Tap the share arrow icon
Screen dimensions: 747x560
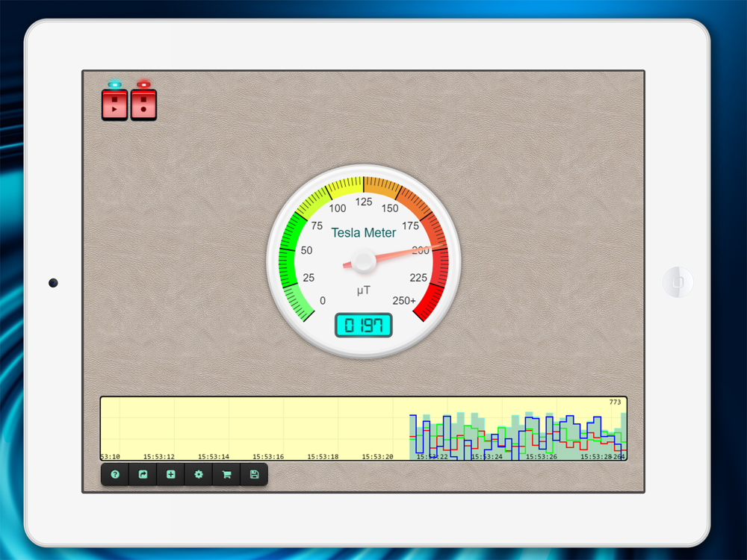(x=143, y=474)
